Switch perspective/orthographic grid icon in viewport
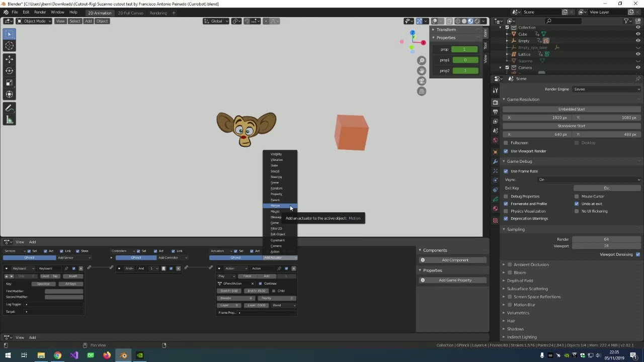Image resolution: width=644 pixels, height=362 pixels. click(x=422, y=91)
